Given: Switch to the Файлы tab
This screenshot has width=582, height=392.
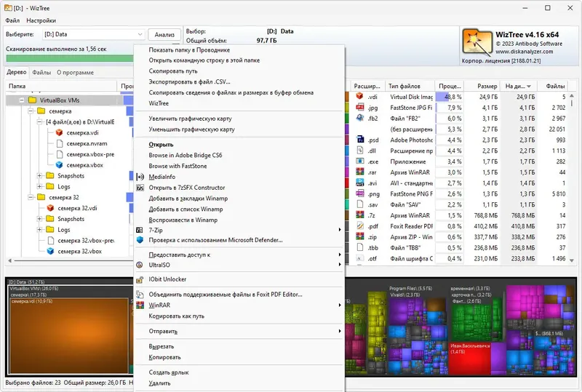Looking at the screenshot, I should (x=41, y=73).
